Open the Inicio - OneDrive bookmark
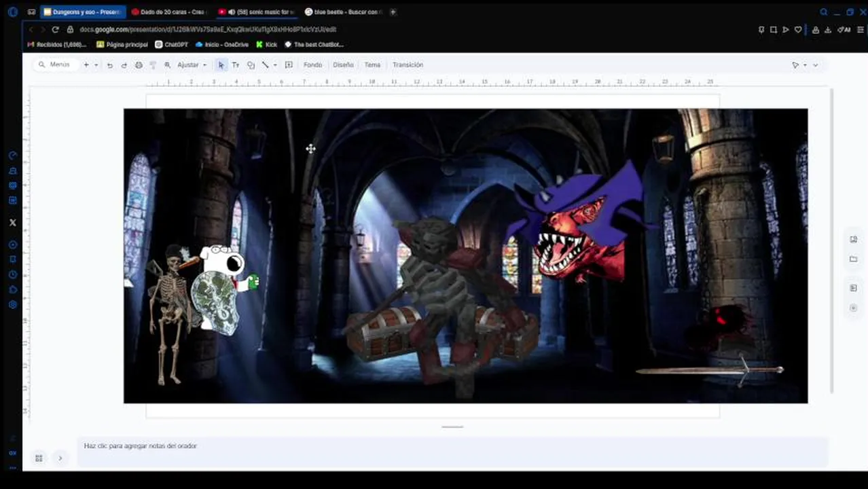The width and height of the screenshot is (868, 489). click(221, 45)
